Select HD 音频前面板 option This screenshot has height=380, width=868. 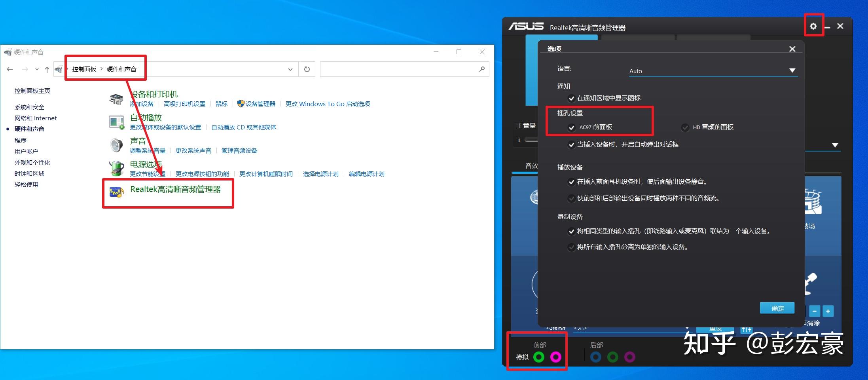point(685,127)
